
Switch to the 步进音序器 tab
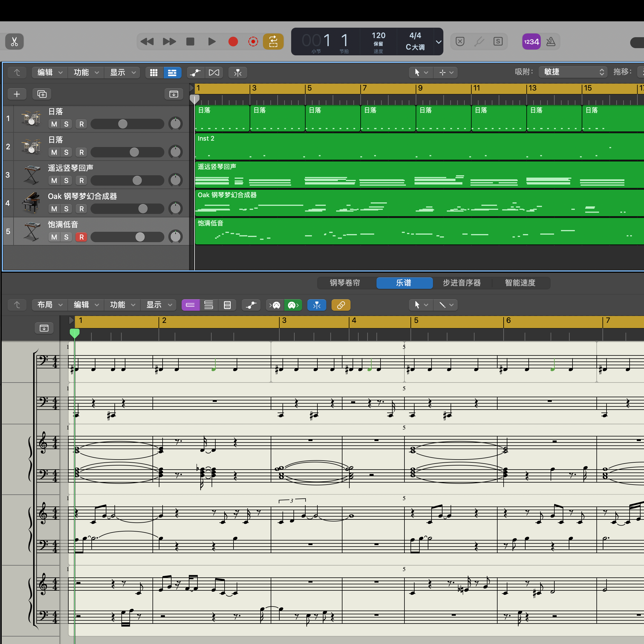pos(462,283)
